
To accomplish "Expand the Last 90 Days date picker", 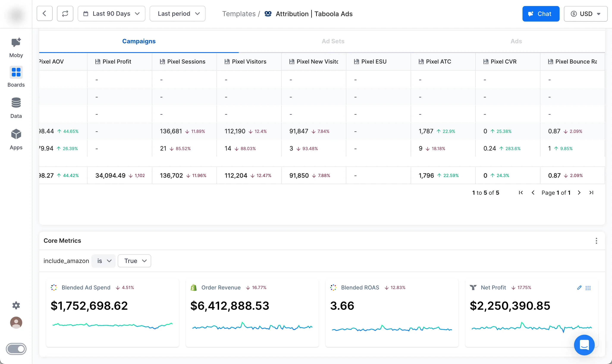I will point(111,14).
